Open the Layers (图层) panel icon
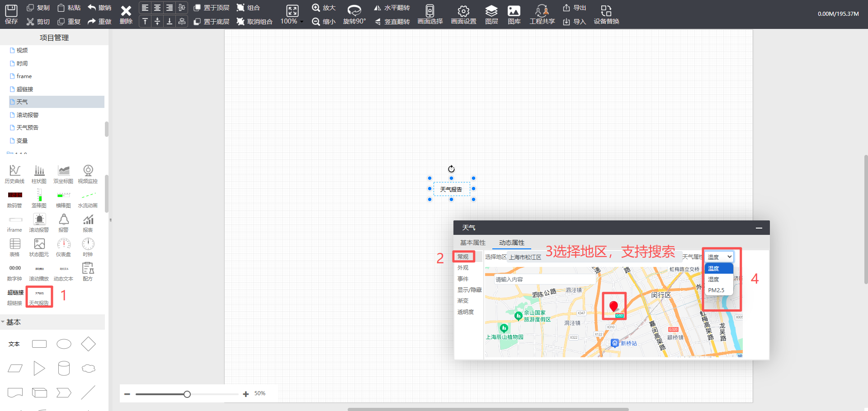The height and width of the screenshot is (411, 868). click(x=491, y=11)
